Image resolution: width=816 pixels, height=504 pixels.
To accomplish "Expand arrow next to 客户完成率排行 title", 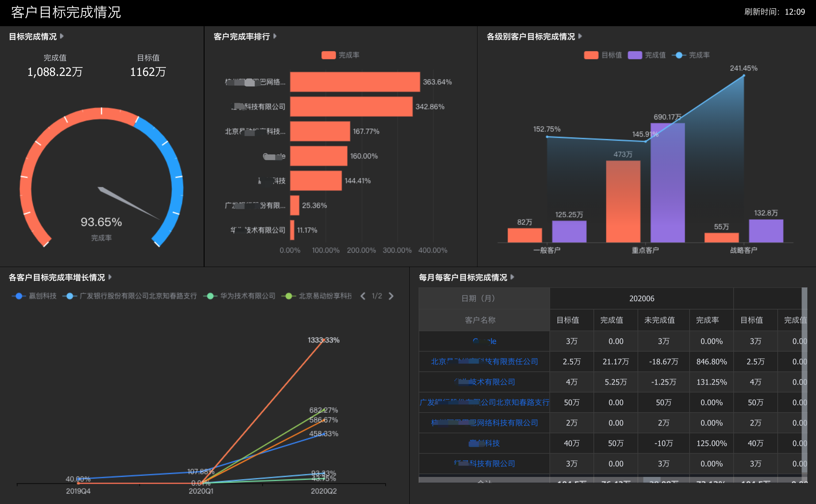I will point(275,36).
